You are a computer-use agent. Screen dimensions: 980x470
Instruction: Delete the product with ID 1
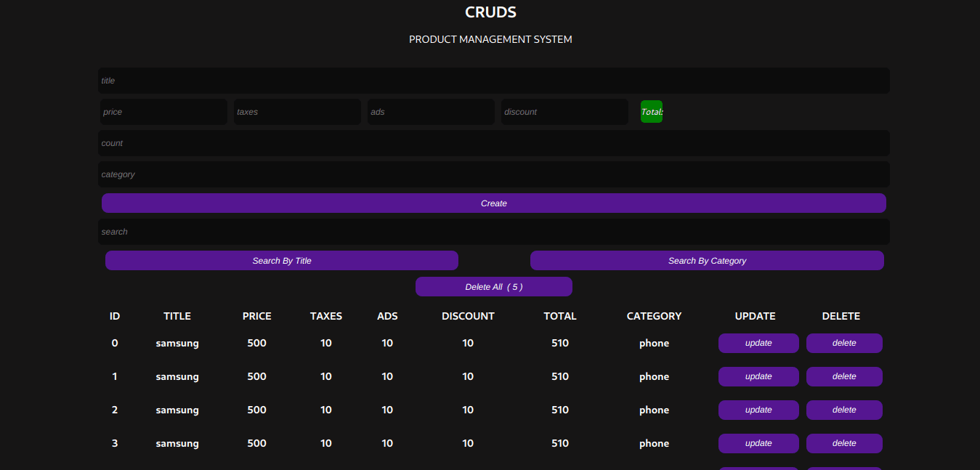[844, 376]
